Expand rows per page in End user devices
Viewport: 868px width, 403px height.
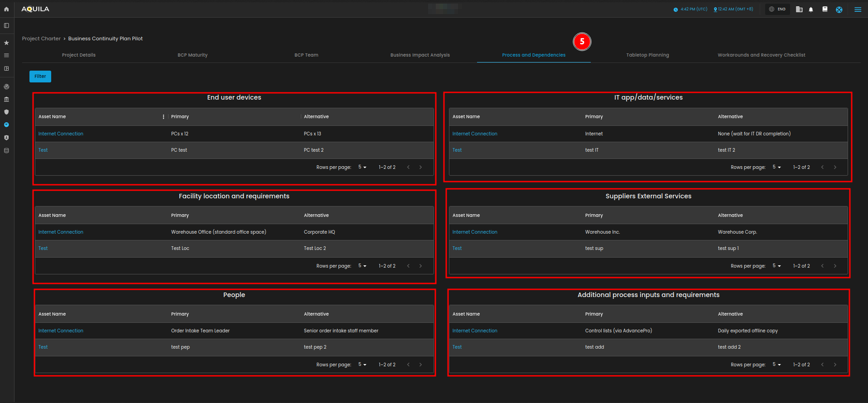362,167
